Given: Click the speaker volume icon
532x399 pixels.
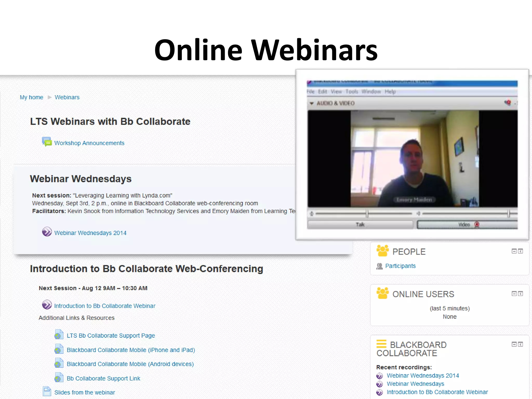Looking at the screenshot, I should [x=418, y=214].
